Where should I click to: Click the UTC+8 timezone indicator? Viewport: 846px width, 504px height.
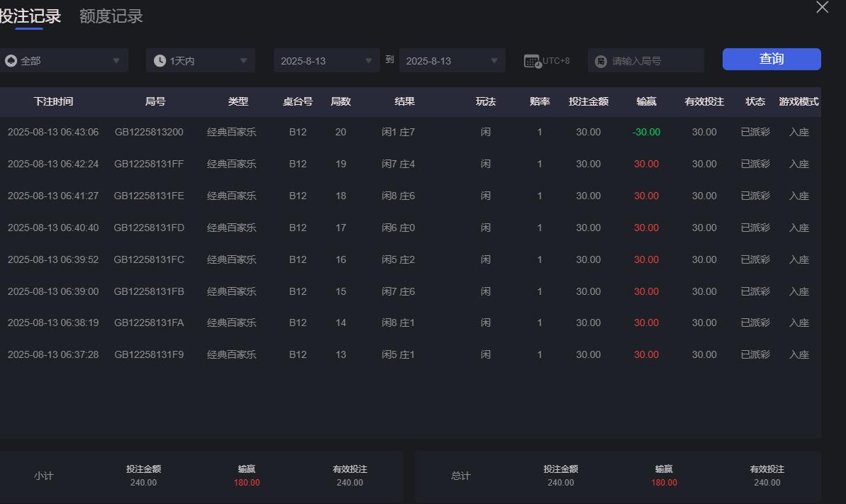pyautogui.click(x=557, y=60)
